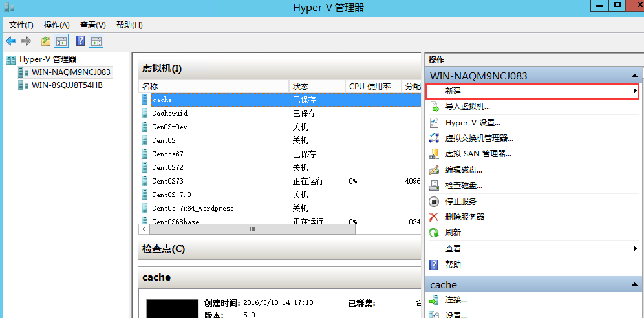Click the VM icon beside Centos67
The image size is (644, 318).
pos(145,154)
